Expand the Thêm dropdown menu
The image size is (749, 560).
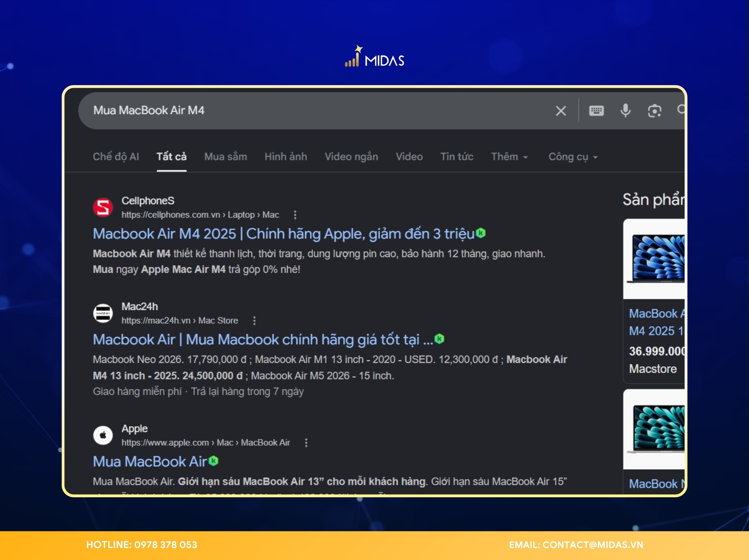point(509,157)
